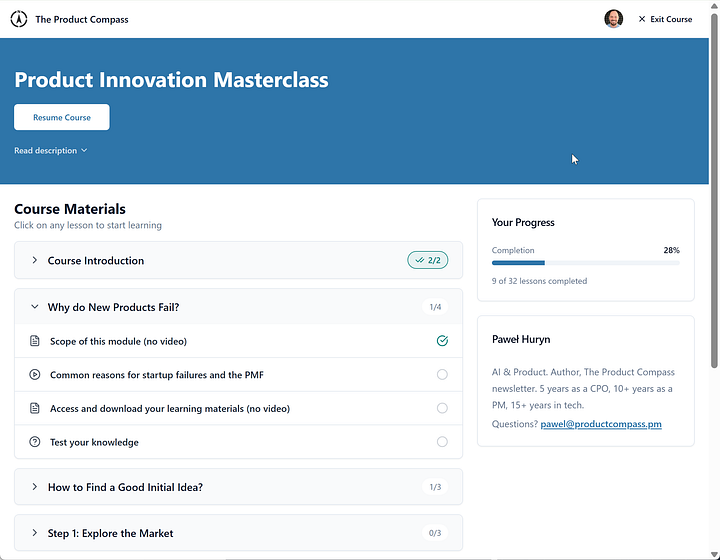Open Access and download your learning materials lesson

tap(238, 408)
